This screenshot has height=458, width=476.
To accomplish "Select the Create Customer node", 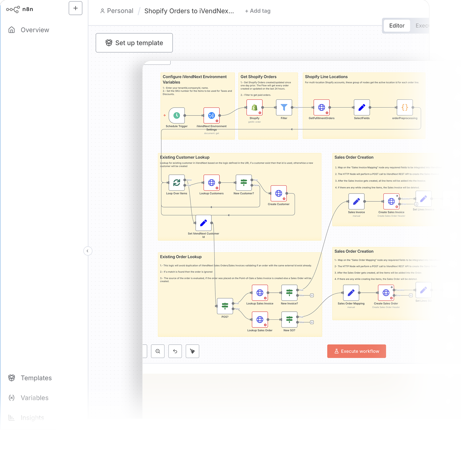I will tap(279, 193).
